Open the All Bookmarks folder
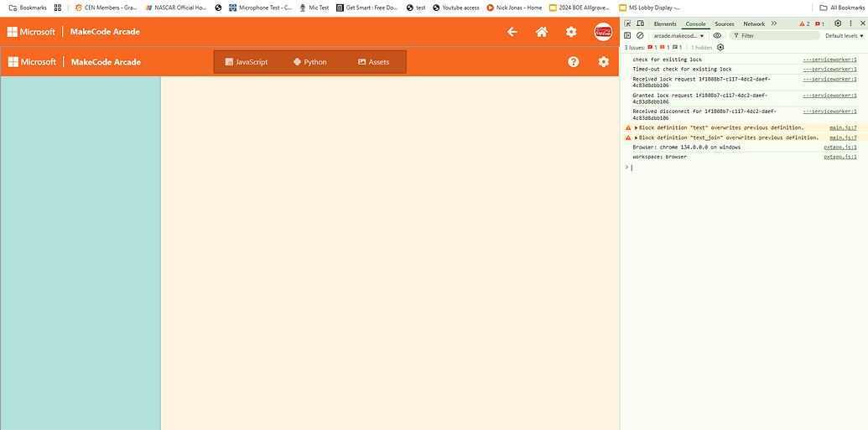Image resolution: width=868 pixels, height=430 pixels. [841, 8]
